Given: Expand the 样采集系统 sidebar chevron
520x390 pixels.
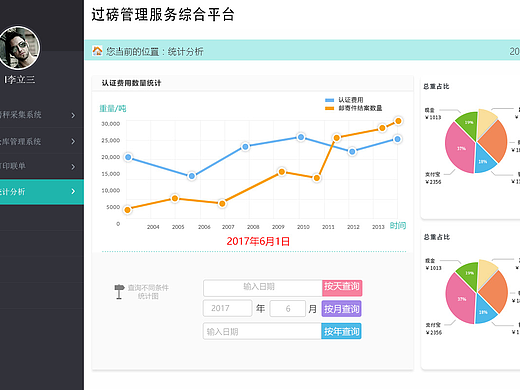Looking at the screenshot, I should click(73, 115).
